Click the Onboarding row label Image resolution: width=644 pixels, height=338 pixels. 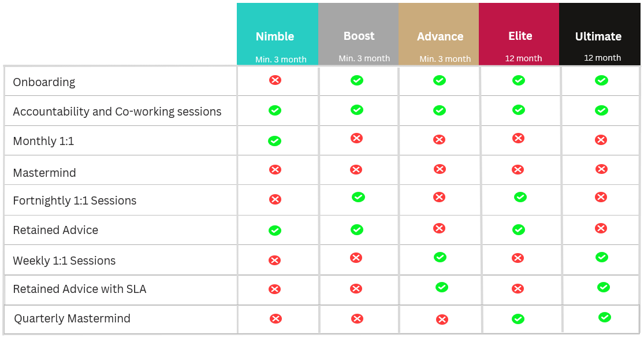click(44, 82)
